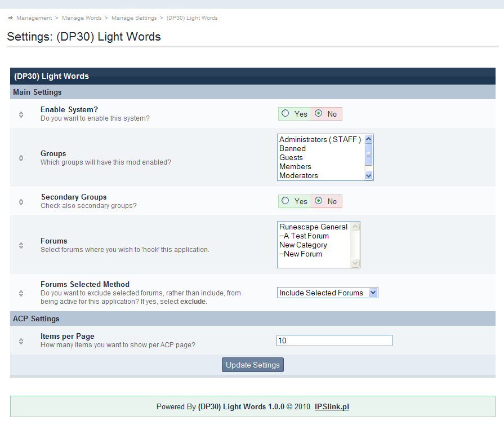Viewport: 504px width, 429px height.
Task: Go to Manage Settings breadcrumb link
Action: point(134,18)
